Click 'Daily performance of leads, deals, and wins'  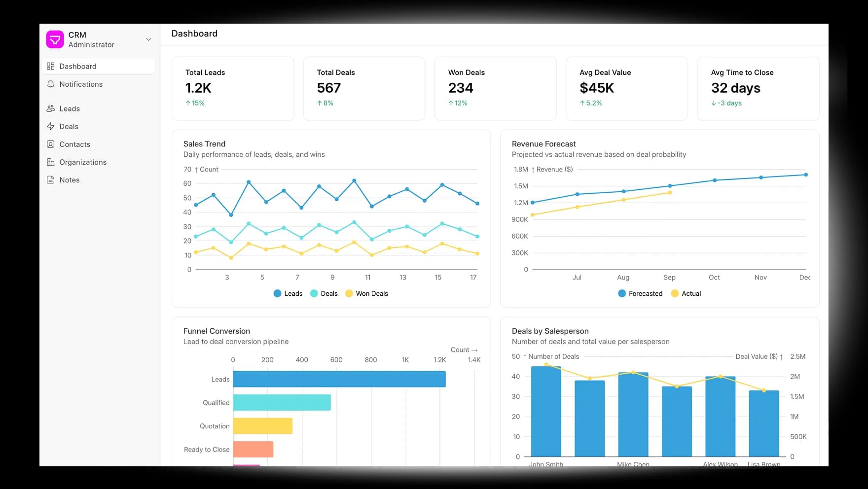click(254, 154)
